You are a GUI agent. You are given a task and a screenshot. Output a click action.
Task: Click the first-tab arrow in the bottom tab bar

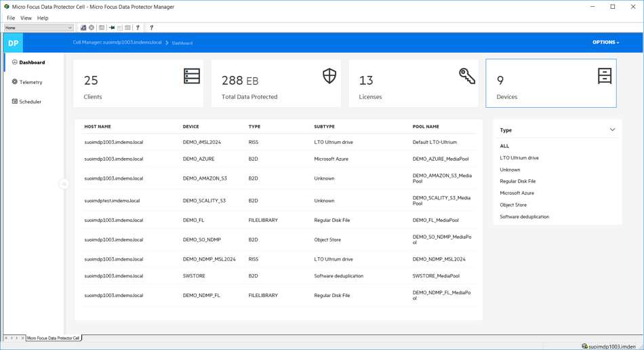coord(6,338)
